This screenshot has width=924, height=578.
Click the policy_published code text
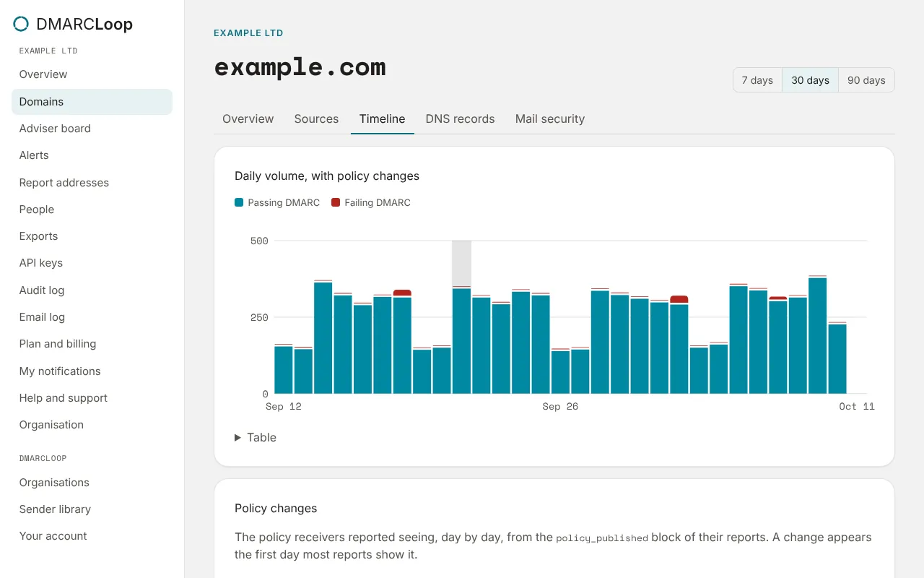point(602,538)
